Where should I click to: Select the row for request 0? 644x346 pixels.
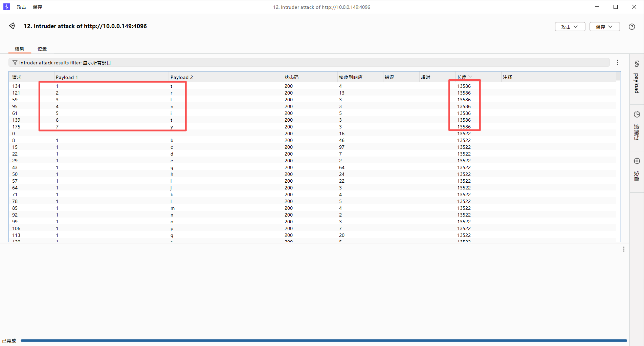point(312,134)
